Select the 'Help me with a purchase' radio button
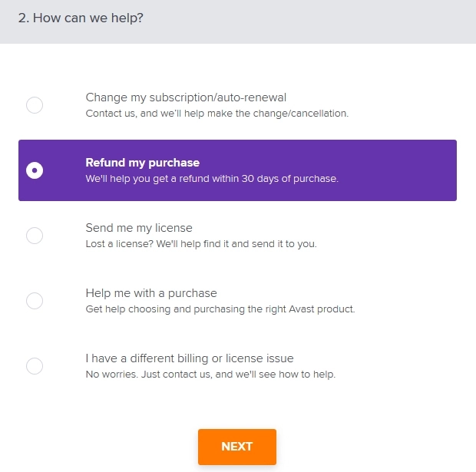The height and width of the screenshot is (472, 476). pos(35,301)
